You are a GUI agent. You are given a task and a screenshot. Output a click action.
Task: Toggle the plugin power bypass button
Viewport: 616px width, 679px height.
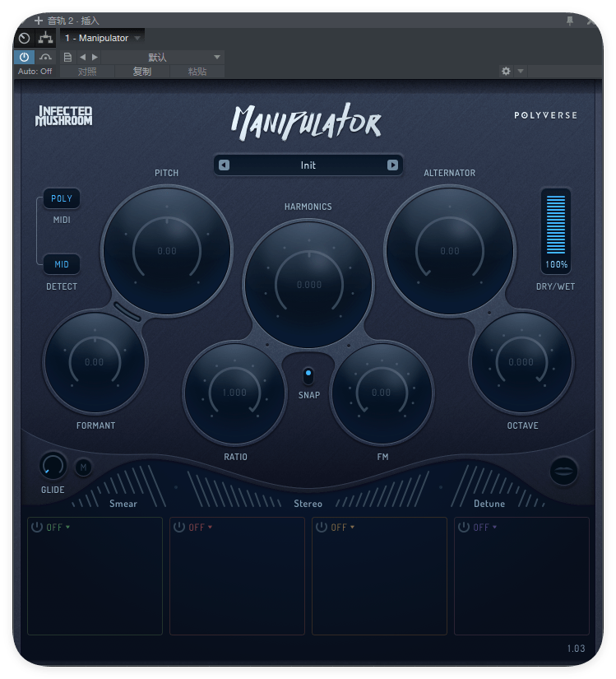click(x=24, y=57)
